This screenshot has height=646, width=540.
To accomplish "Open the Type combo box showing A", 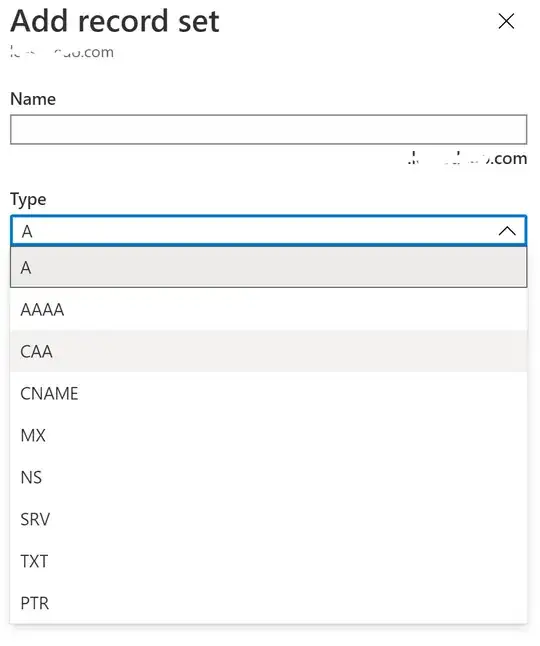I will 269,231.
